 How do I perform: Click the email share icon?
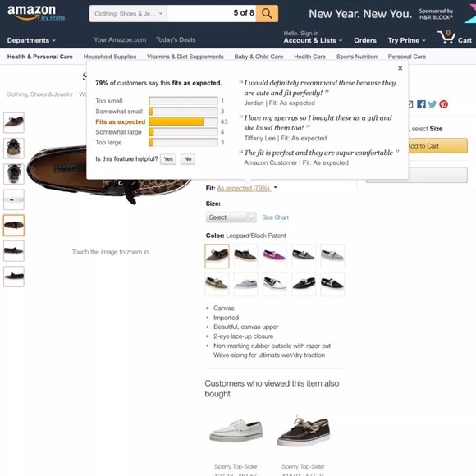click(x=410, y=104)
